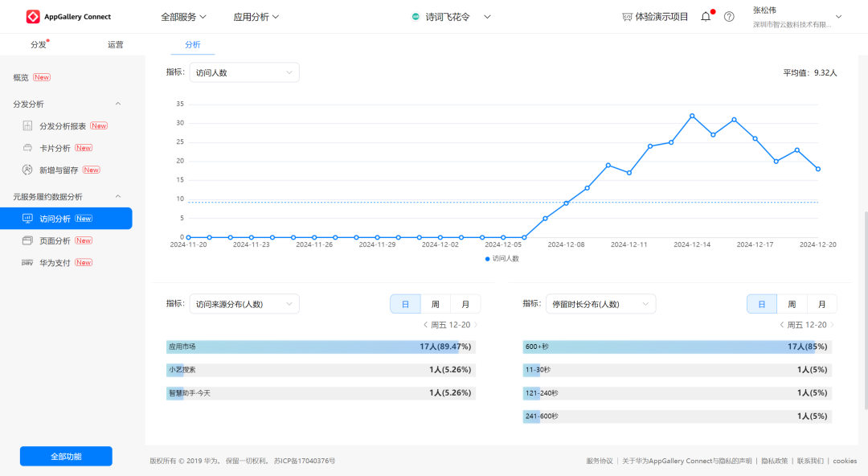Select 页面分析 icon in sidebar
868x476 pixels.
click(x=28, y=240)
